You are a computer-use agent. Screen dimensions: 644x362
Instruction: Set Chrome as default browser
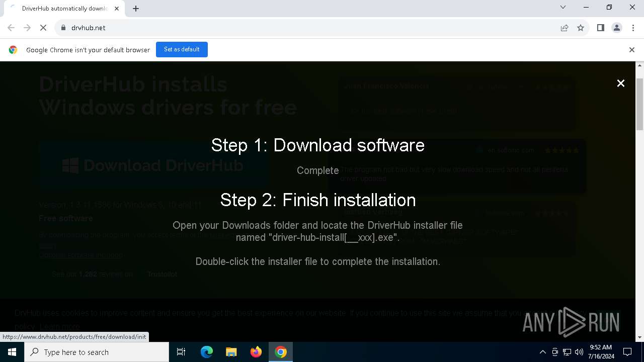click(x=182, y=49)
